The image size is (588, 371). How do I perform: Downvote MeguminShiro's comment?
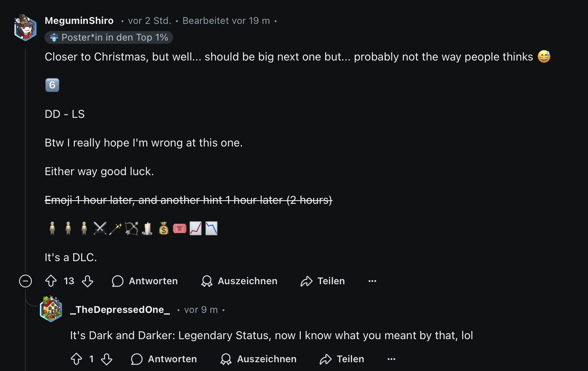[88, 281]
